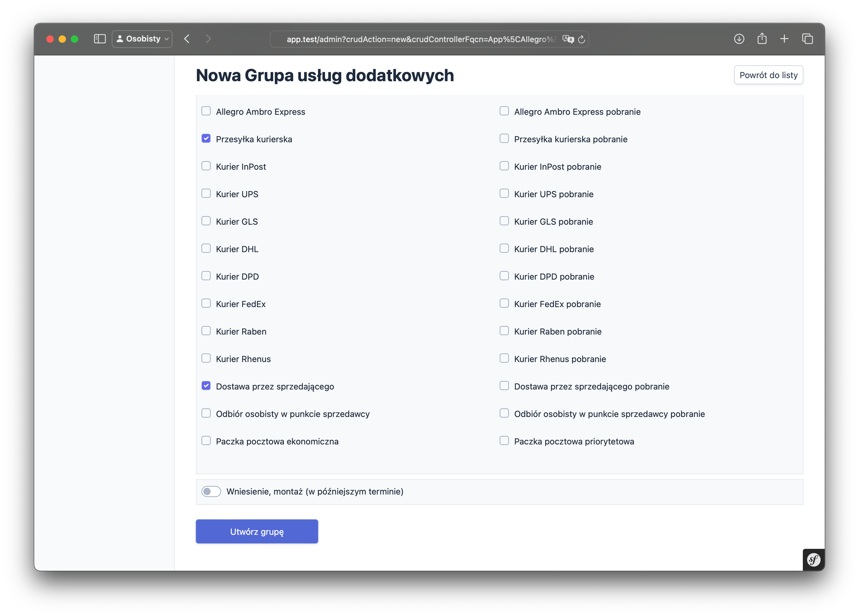Uncheck Przesyłka kurierska checkbox

(206, 139)
